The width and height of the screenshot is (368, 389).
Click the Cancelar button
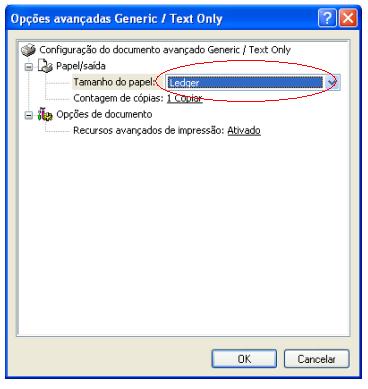click(316, 359)
